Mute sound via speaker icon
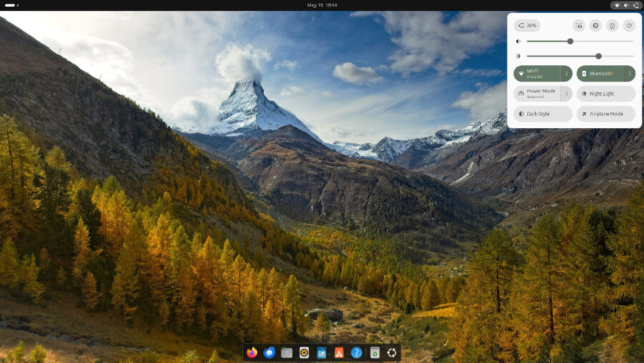Viewport: 644px width, 363px height. pyautogui.click(x=518, y=41)
